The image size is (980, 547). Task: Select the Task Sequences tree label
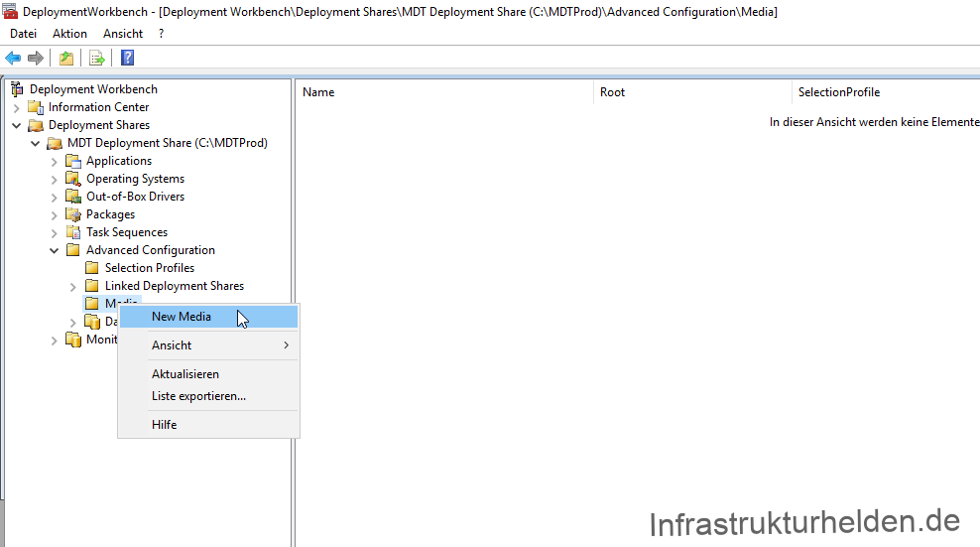[x=127, y=232]
